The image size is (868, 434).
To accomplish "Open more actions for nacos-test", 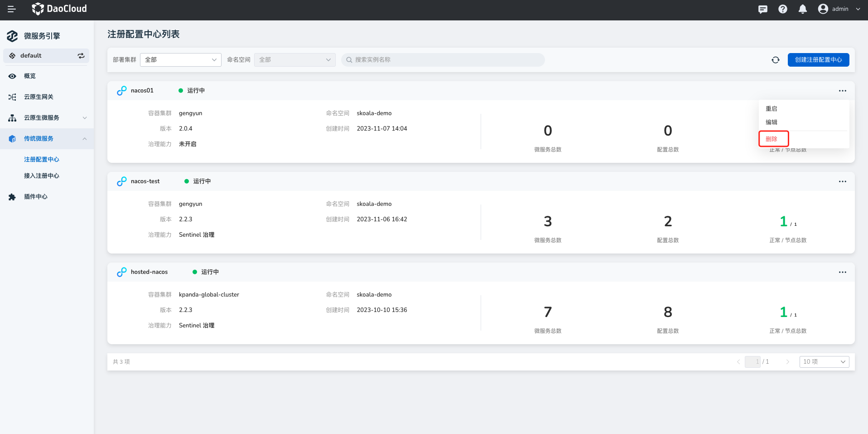I will tap(842, 181).
